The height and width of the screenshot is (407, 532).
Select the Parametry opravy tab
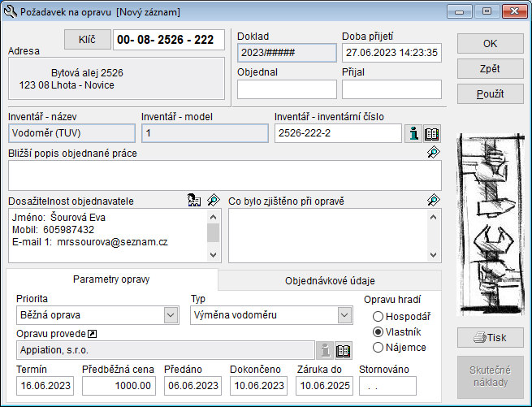(111, 279)
